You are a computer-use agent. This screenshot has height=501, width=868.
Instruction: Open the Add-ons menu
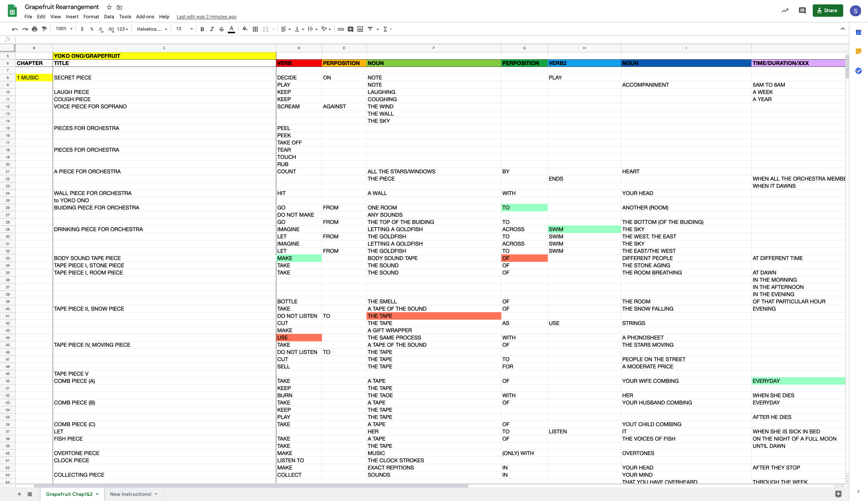click(145, 17)
